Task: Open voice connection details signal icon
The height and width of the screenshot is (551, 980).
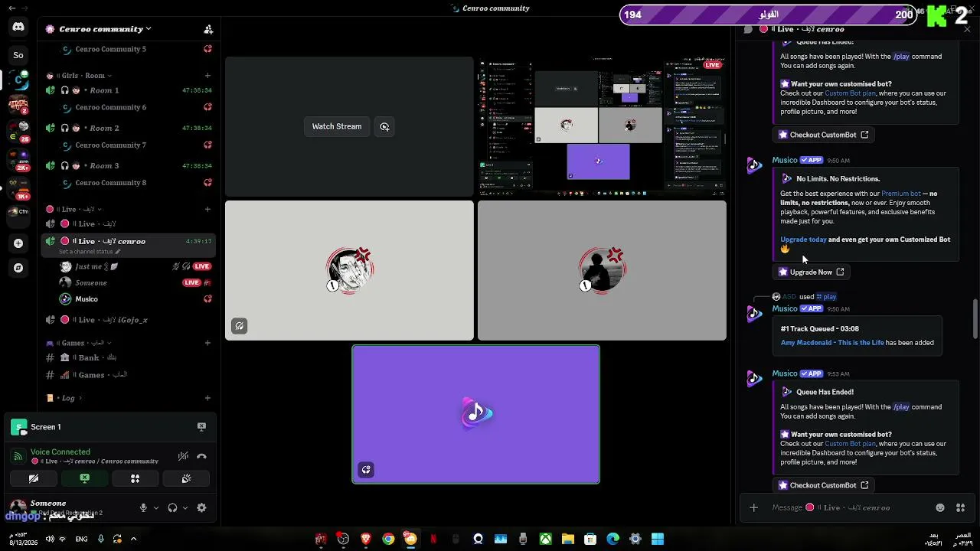Action: (x=18, y=456)
